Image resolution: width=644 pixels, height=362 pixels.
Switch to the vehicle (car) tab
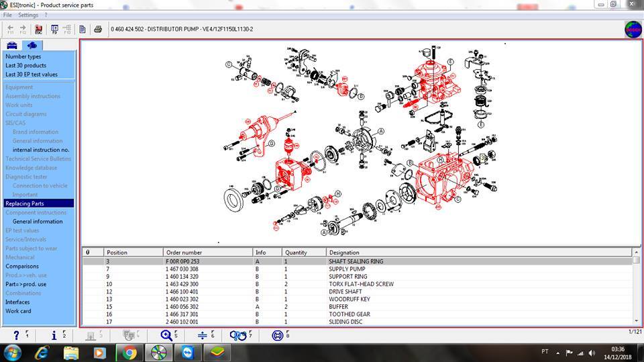(11, 45)
